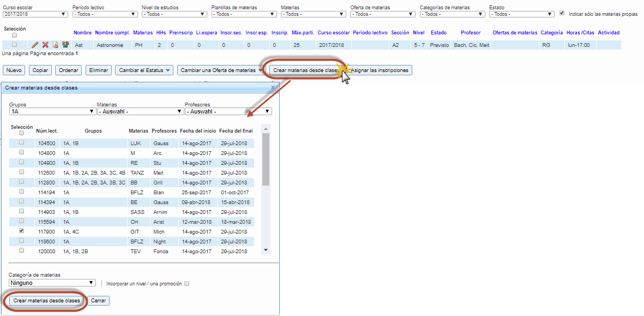The height and width of the screenshot is (316, 644).
Task: Toggle the dialog's header Selección checkbox
Action: [22, 133]
